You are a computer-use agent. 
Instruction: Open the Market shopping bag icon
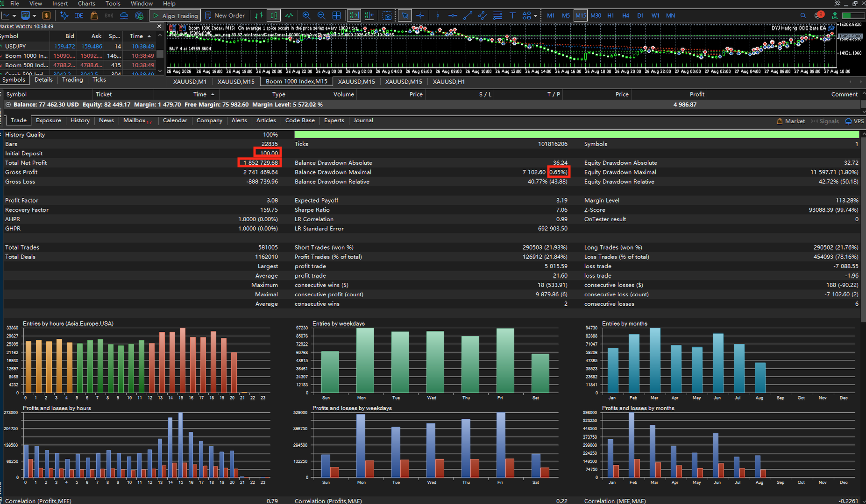[x=94, y=15]
